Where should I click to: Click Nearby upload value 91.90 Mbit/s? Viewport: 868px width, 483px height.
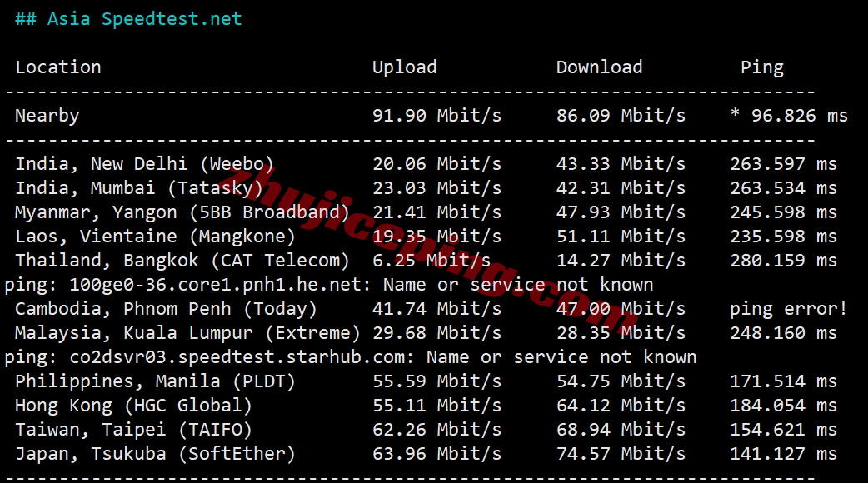click(436, 116)
